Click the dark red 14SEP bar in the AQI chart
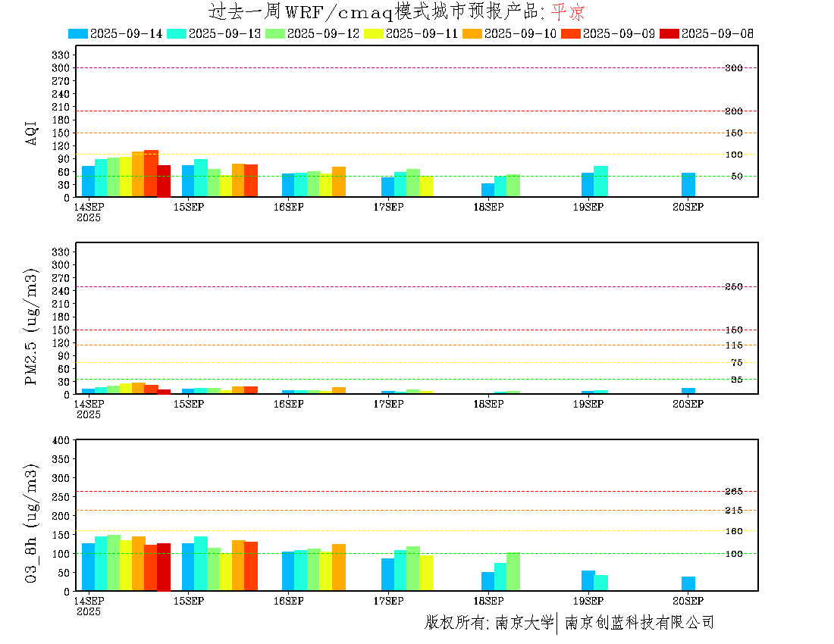This screenshot has height=644, width=834. pyautogui.click(x=164, y=181)
